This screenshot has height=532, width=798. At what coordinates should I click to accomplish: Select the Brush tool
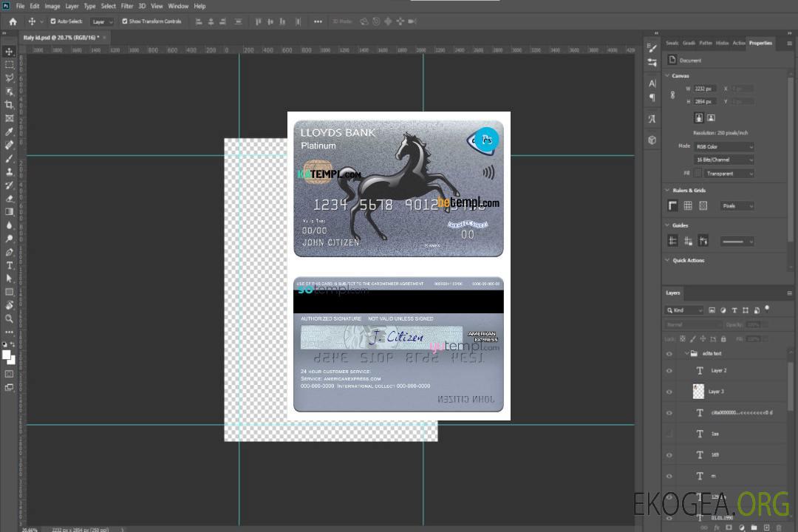(9, 159)
